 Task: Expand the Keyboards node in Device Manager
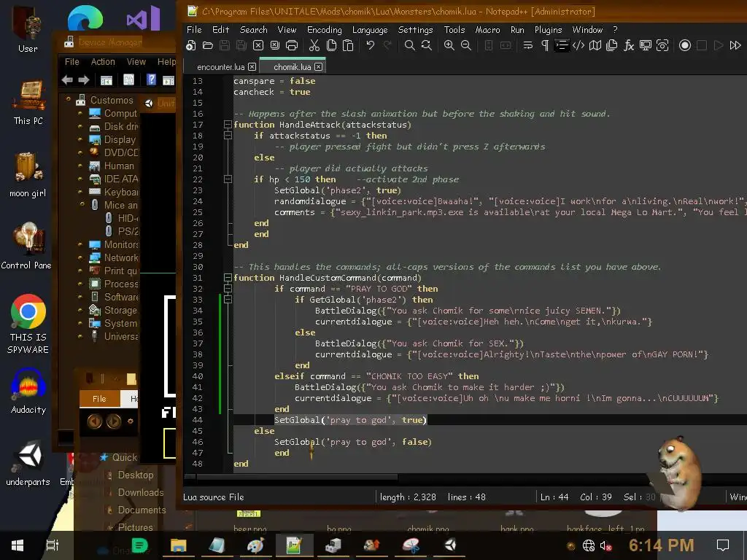click(x=80, y=192)
